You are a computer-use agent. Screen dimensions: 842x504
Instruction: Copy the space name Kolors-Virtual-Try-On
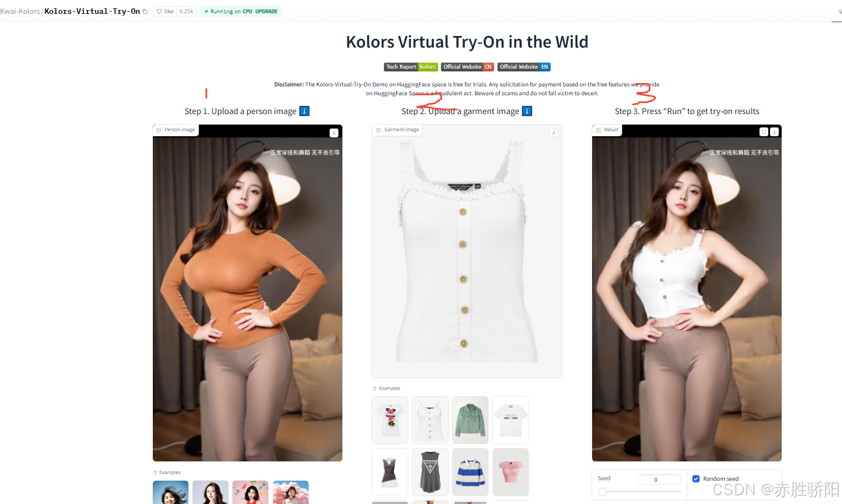(x=145, y=12)
